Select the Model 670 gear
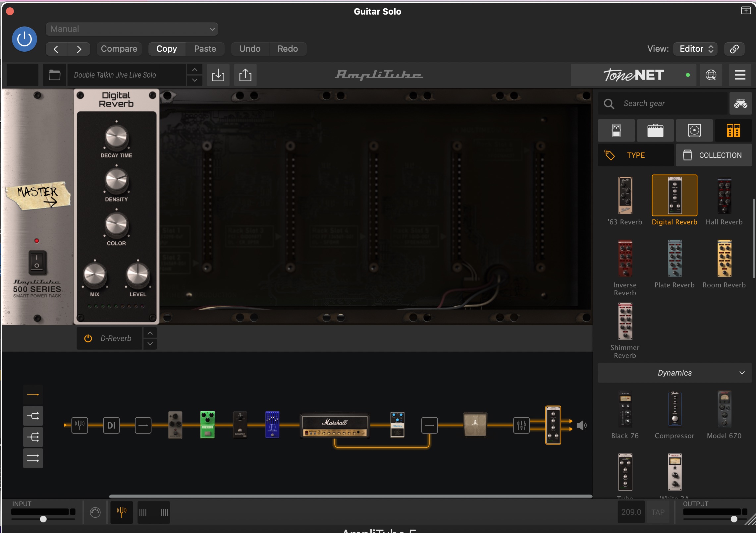The height and width of the screenshot is (533, 756). point(724,415)
